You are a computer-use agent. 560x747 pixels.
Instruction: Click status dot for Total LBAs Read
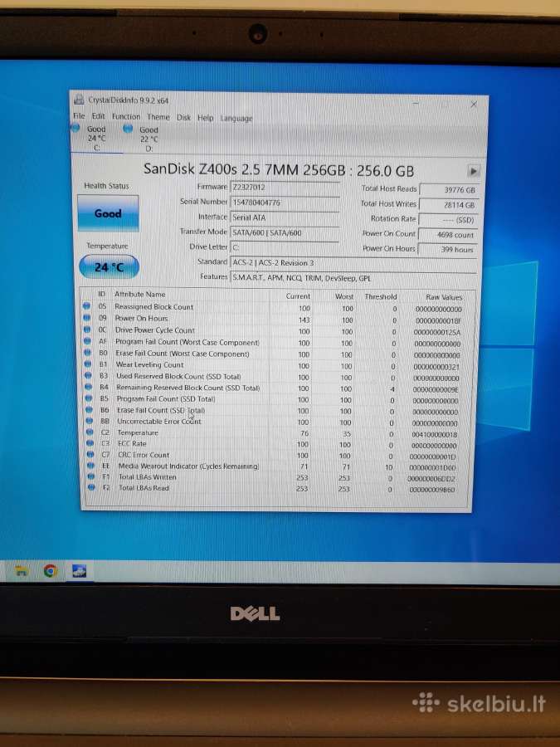click(92, 487)
